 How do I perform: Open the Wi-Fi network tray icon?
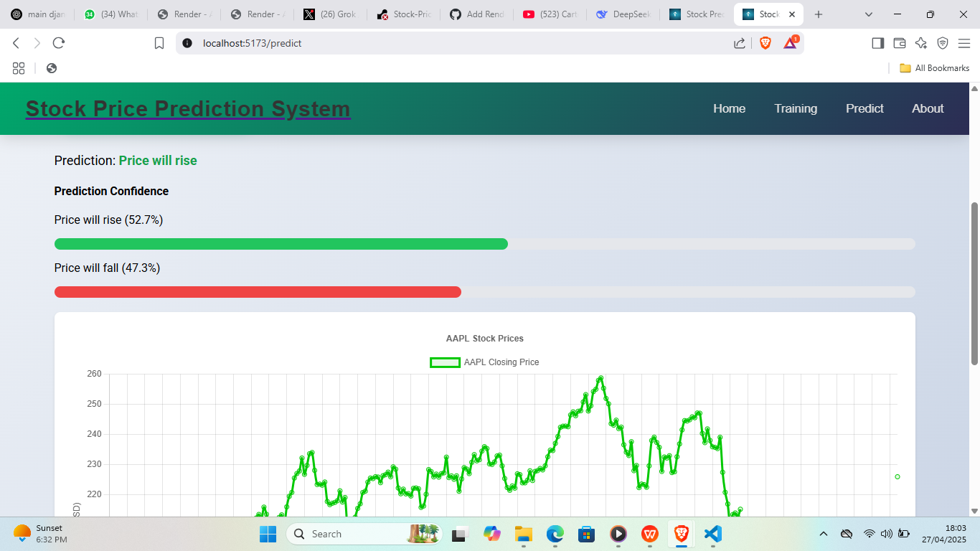[x=869, y=534]
